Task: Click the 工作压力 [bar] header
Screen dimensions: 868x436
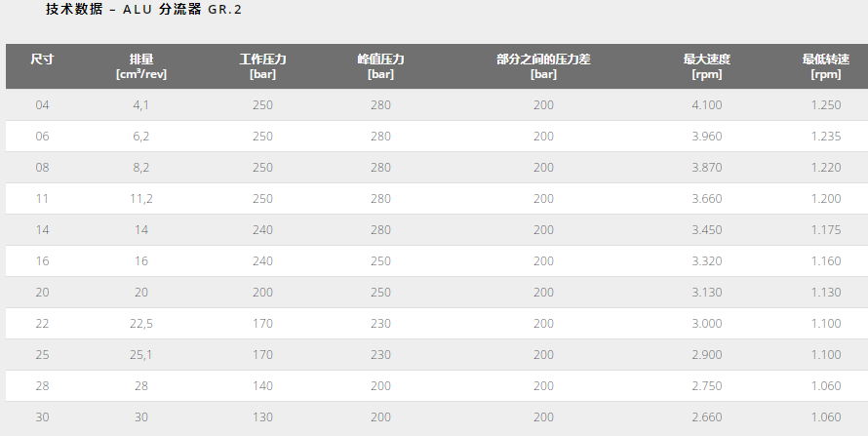Action: coord(262,66)
